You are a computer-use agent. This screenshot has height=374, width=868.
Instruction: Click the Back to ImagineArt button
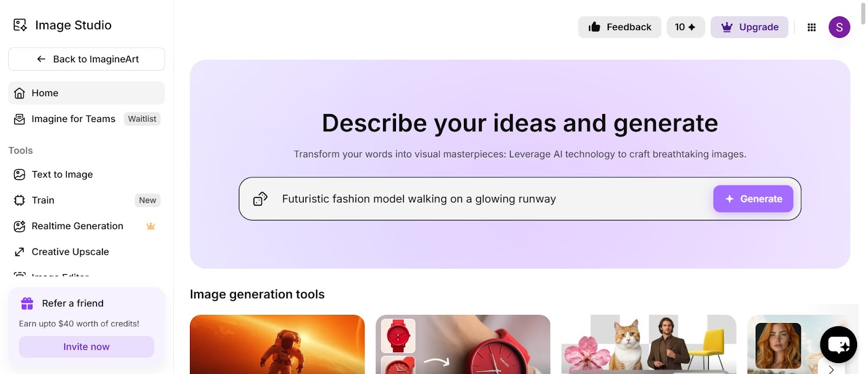click(x=86, y=59)
